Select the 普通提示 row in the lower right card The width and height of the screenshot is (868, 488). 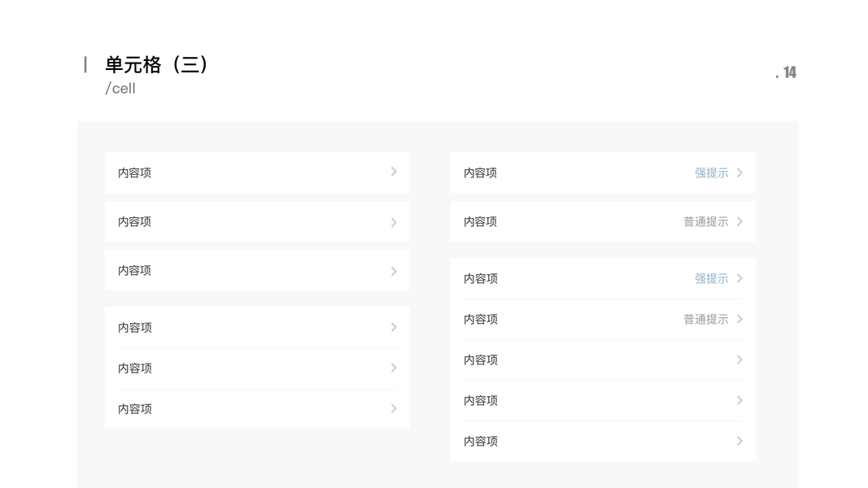click(x=603, y=318)
